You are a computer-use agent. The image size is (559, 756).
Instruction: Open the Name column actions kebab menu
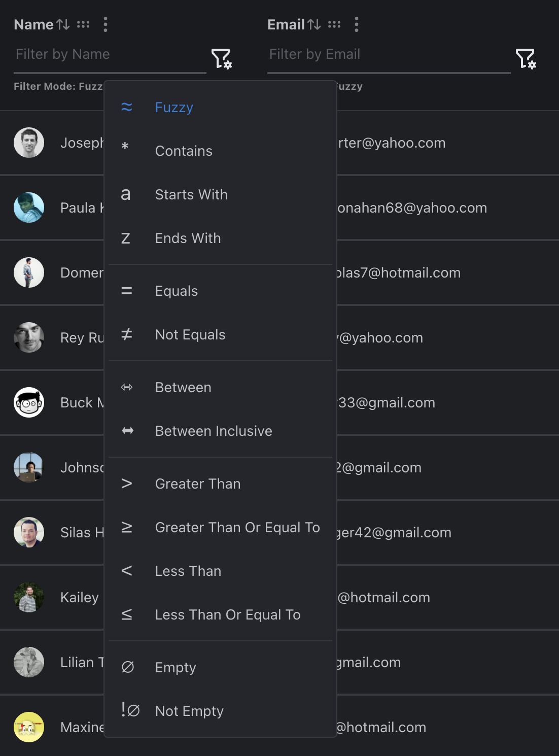tap(106, 24)
